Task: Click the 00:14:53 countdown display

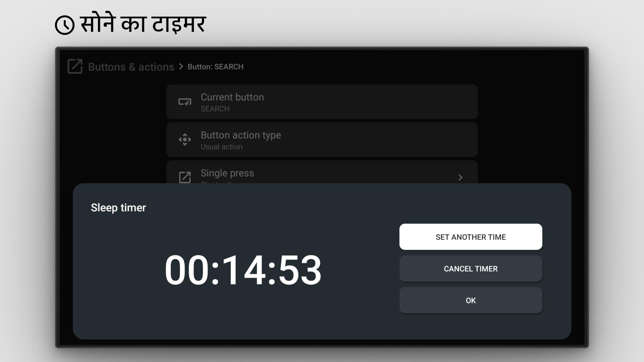Action: [x=243, y=270]
